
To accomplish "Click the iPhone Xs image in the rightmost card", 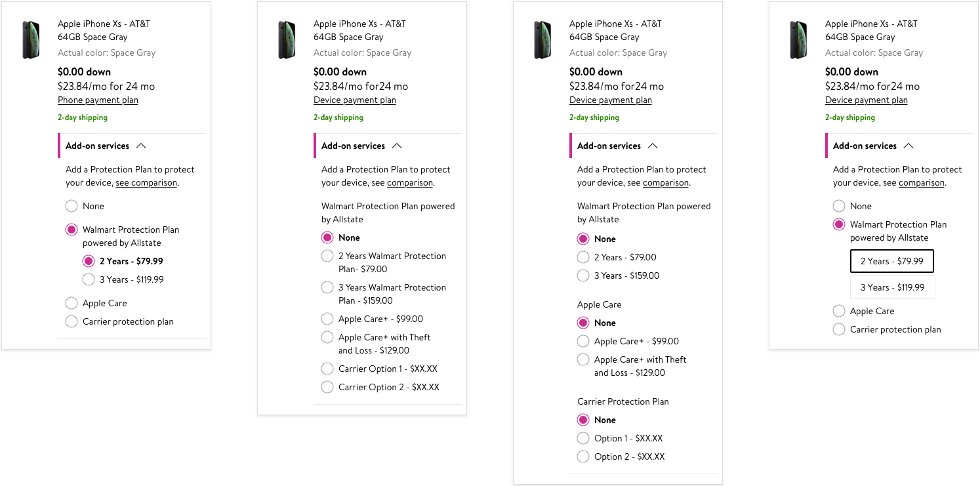I will (798, 39).
